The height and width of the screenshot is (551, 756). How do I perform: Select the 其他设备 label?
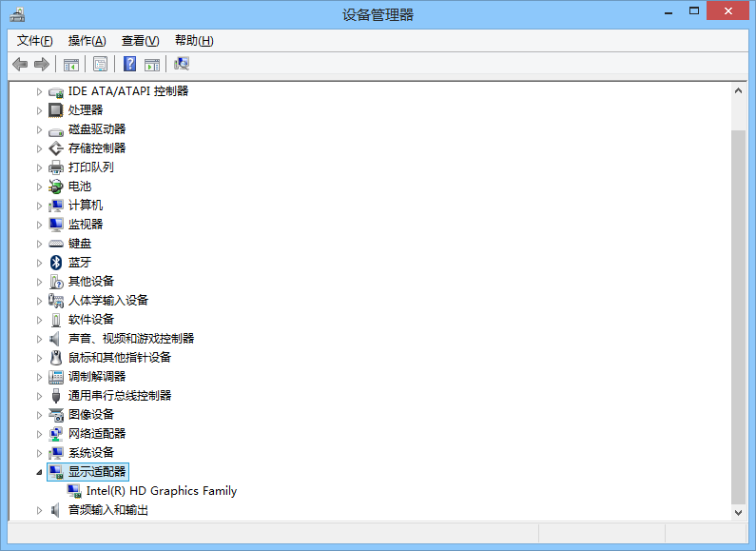point(91,282)
